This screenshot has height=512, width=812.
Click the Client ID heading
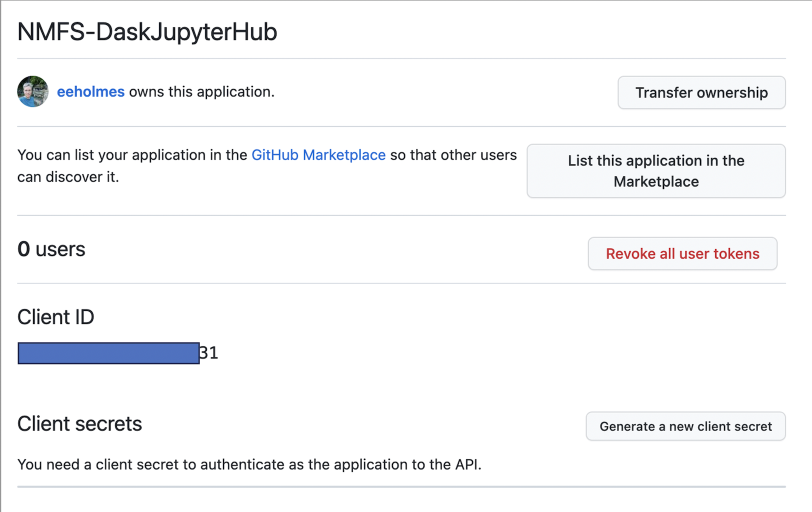tap(55, 317)
